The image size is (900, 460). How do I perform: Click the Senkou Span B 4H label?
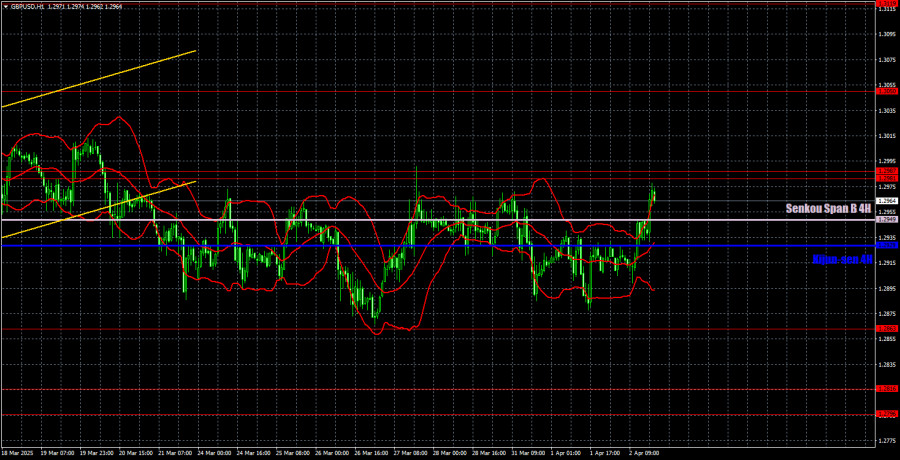[829, 209]
